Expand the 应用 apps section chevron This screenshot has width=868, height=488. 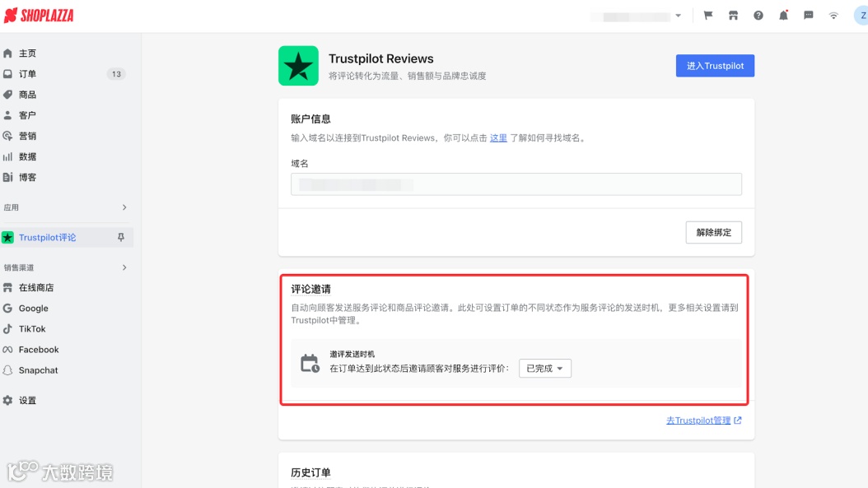124,207
